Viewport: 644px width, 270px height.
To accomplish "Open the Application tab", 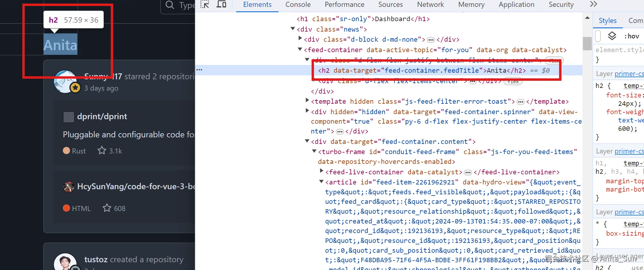I will [517, 5].
